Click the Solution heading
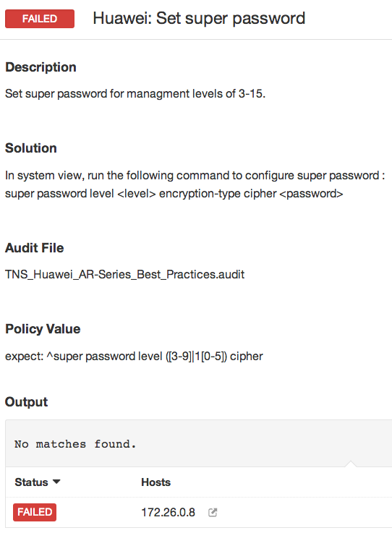Viewport: 392px width, 533px height. 31,148
